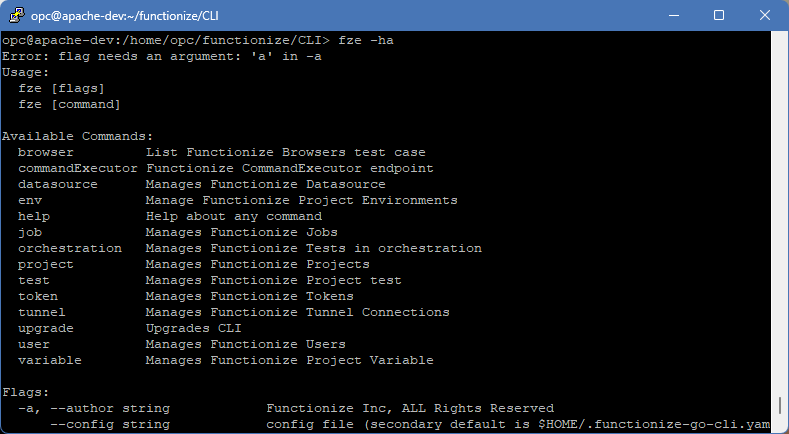Maximize the terminal window
This screenshot has width=789, height=434.
pyautogui.click(x=718, y=15)
